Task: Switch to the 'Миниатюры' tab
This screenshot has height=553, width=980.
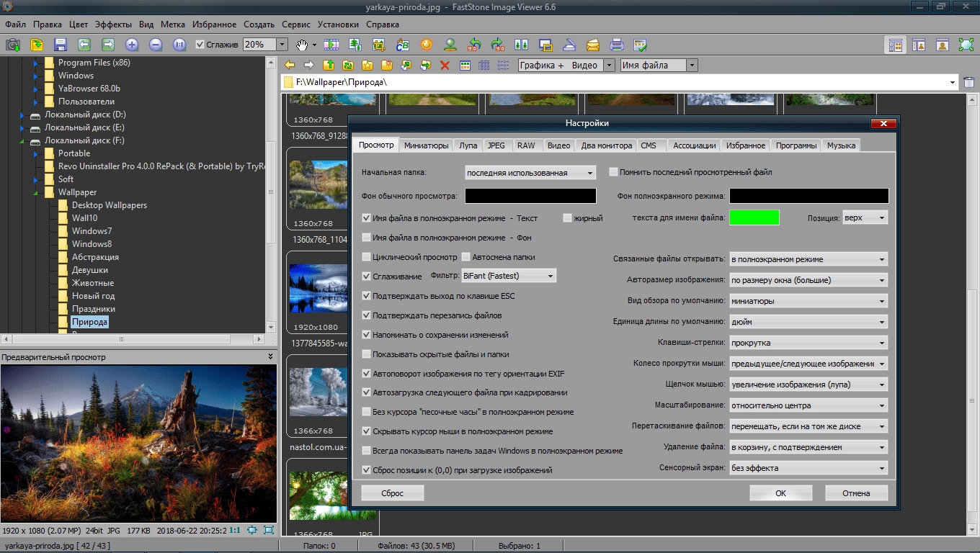Action: (427, 145)
